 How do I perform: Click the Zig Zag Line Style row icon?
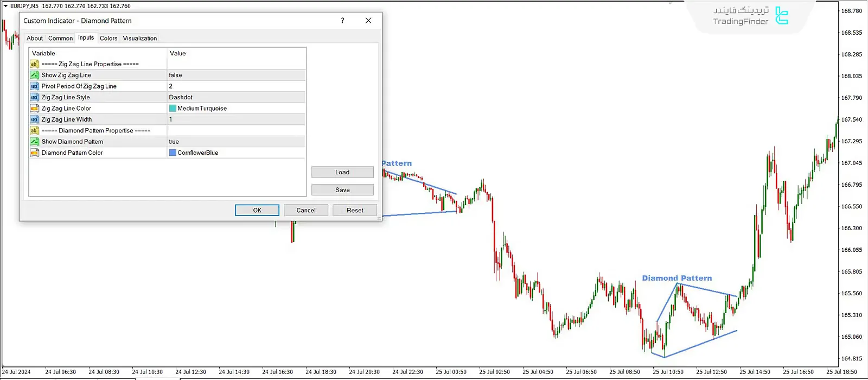click(34, 97)
